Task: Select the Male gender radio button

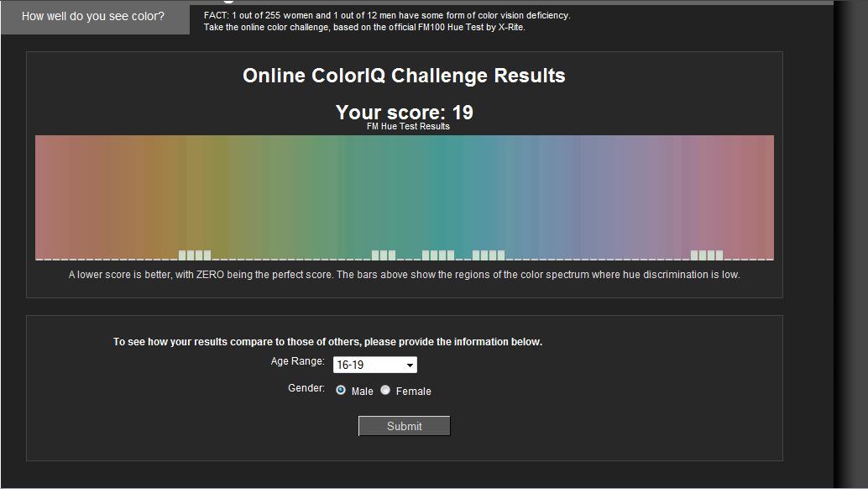Action: (341, 390)
